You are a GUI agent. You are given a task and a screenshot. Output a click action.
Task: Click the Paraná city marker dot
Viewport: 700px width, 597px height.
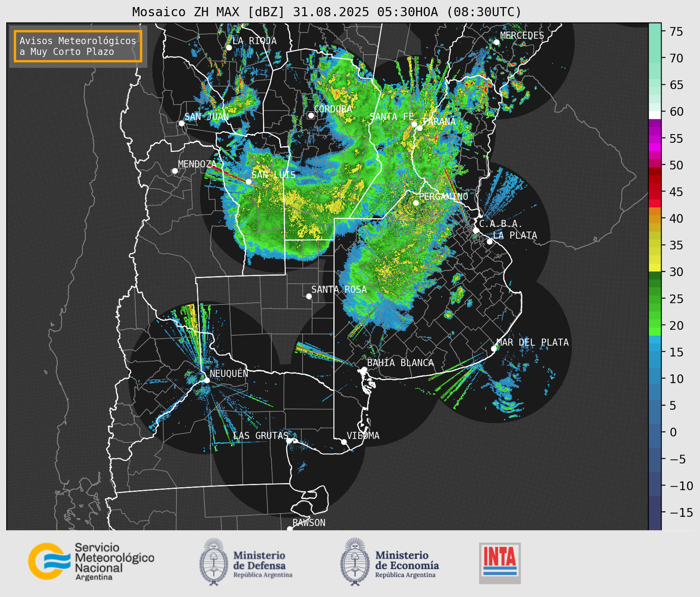point(420,128)
